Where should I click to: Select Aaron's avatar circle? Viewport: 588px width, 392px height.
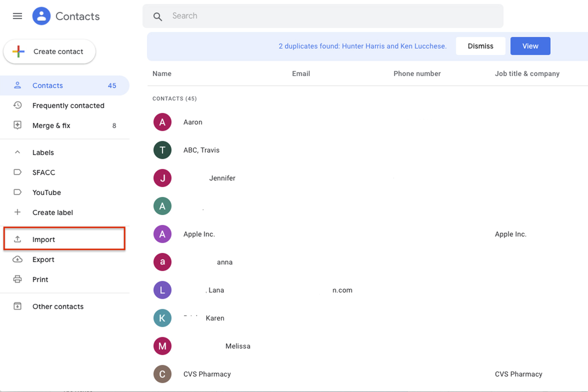click(162, 122)
